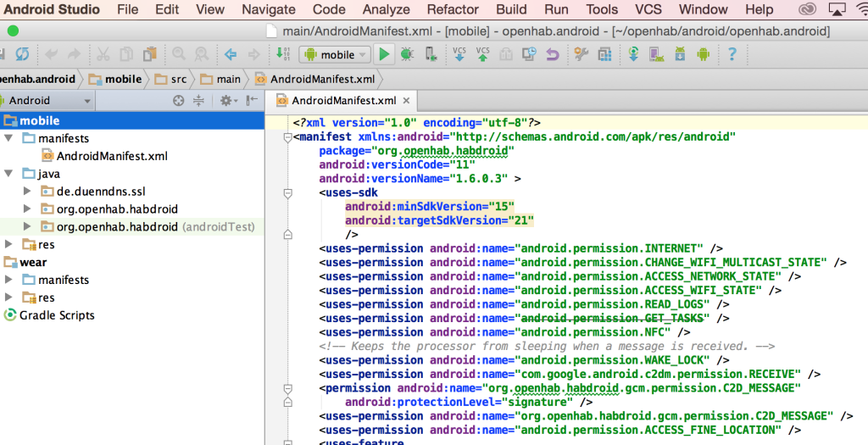The width and height of the screenshot is (868, 445).
Task: Fold the uses-sdk tag in gutter
Action: 287,193
